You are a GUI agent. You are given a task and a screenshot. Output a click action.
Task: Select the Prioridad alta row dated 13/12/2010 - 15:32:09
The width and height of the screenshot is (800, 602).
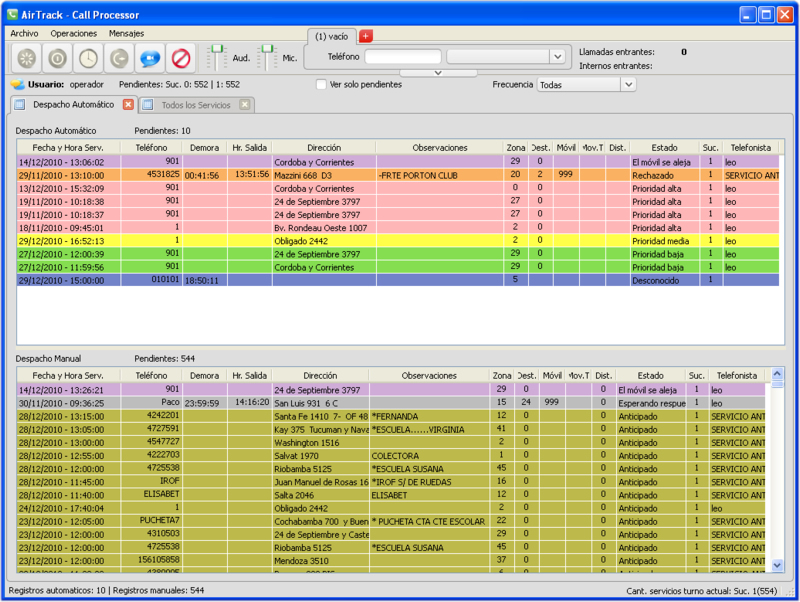click(x=398, y=188)
